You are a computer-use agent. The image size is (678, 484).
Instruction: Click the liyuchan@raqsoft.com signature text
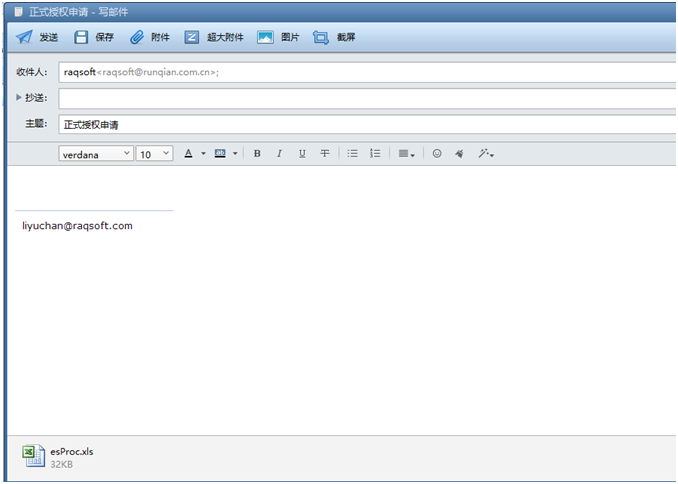[77, 226]
